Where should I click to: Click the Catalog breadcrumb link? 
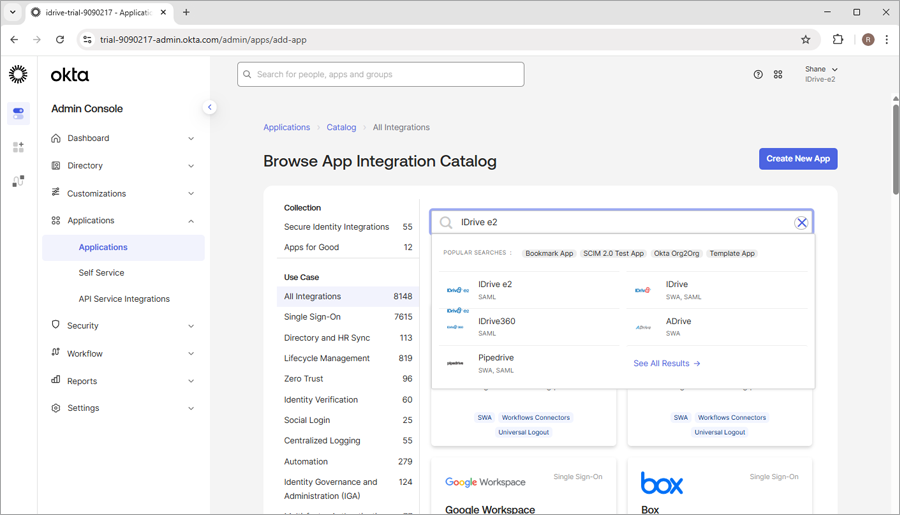click(341, 128)
